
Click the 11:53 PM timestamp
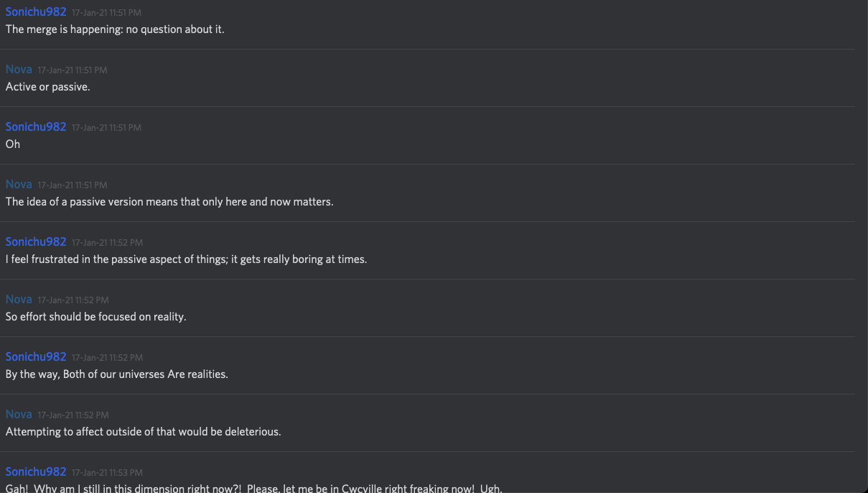(107, 472)
